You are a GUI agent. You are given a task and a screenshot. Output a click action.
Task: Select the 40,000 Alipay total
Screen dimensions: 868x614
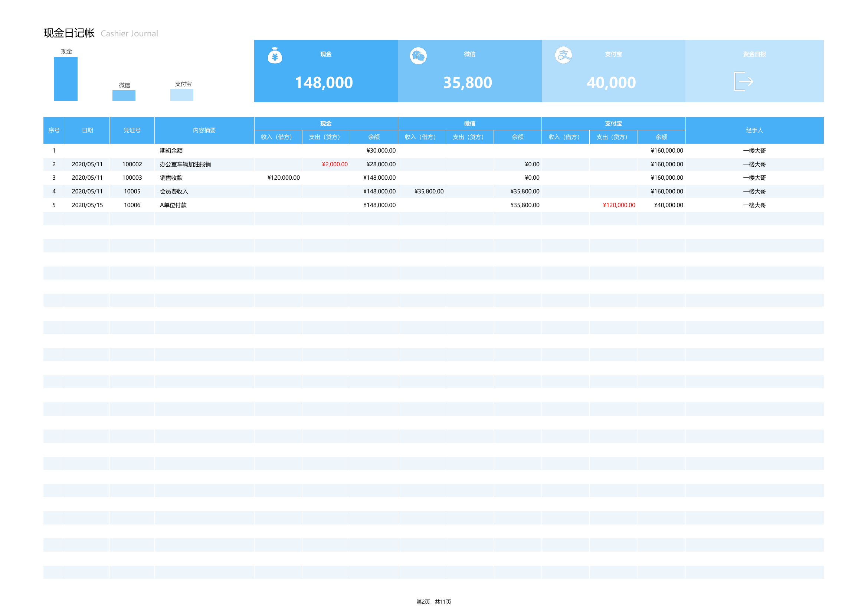tap(611, 82)
